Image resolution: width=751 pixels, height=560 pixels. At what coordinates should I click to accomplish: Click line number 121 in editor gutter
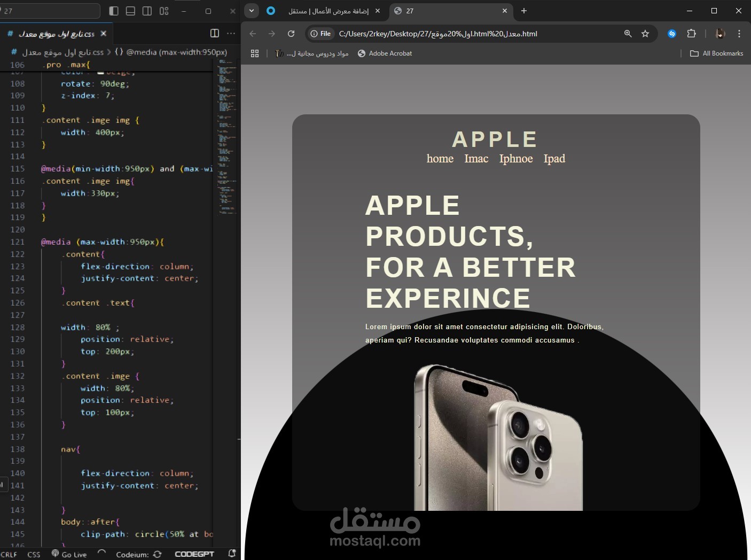18,242
